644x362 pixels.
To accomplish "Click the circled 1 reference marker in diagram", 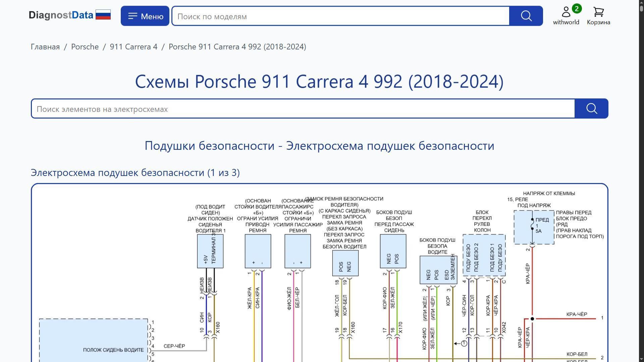I will pyautogui.click(x=464, y=343).
